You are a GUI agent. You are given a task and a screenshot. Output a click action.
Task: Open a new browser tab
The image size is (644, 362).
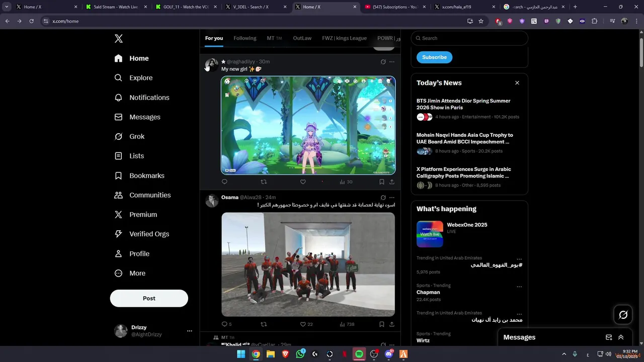575,7
